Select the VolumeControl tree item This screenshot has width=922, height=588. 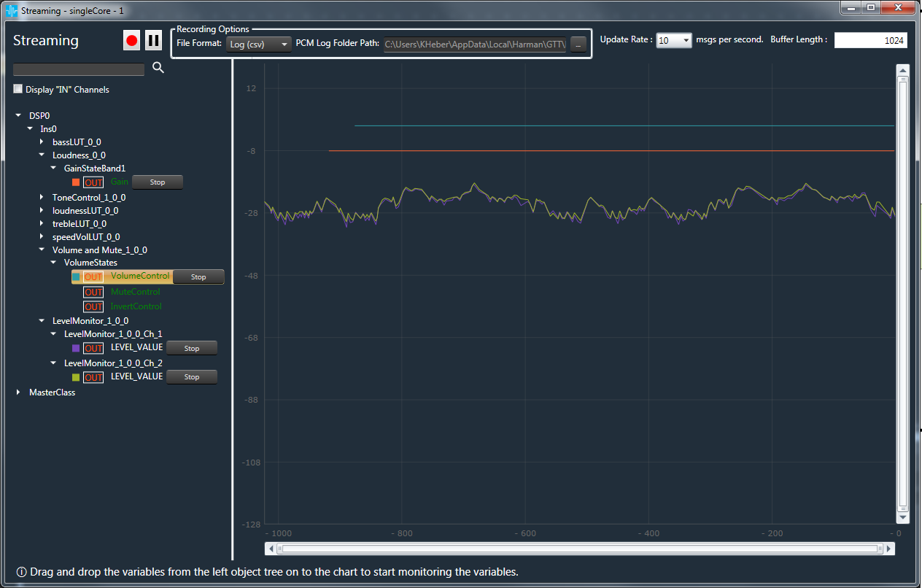[x=140, y=276]
